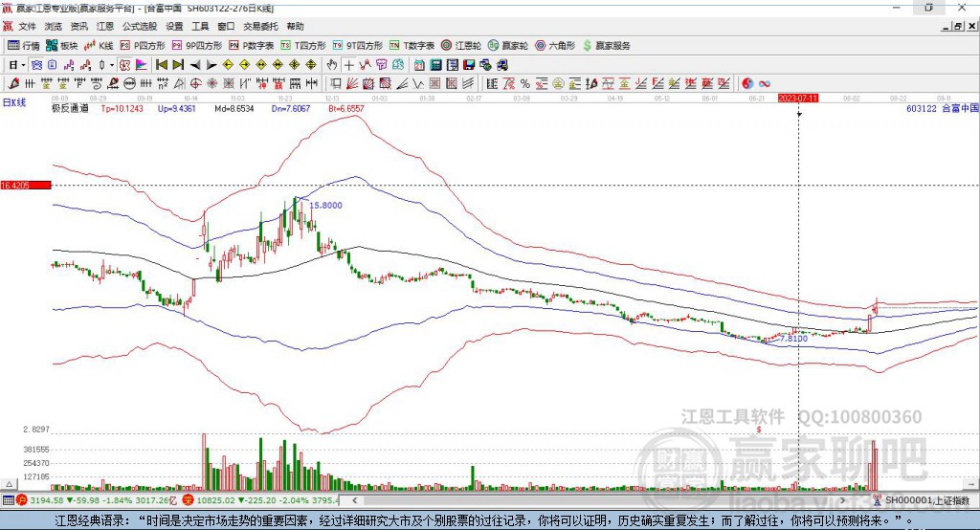Click the horizontal scrollbar track at the bottom

[x=600, y=500]
